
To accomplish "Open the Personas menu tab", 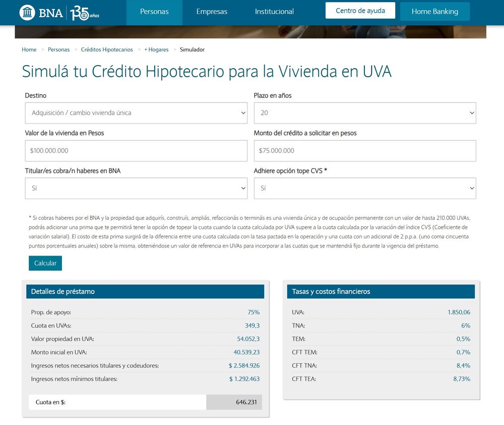I will 154,12.
